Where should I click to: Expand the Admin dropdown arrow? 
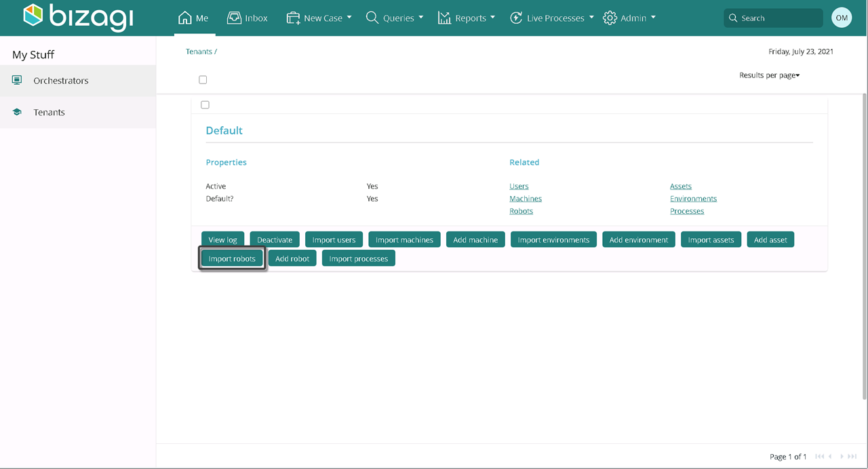[653, 18]
